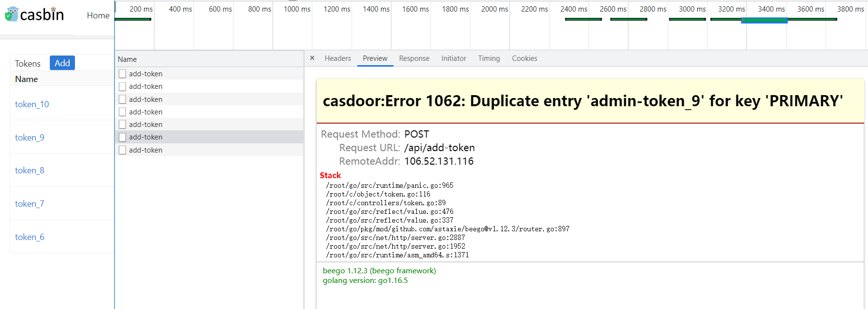The width and height of the screenshot is (868, 309).
Task: Open the token_6 link
Action: [x=29, y=237]
